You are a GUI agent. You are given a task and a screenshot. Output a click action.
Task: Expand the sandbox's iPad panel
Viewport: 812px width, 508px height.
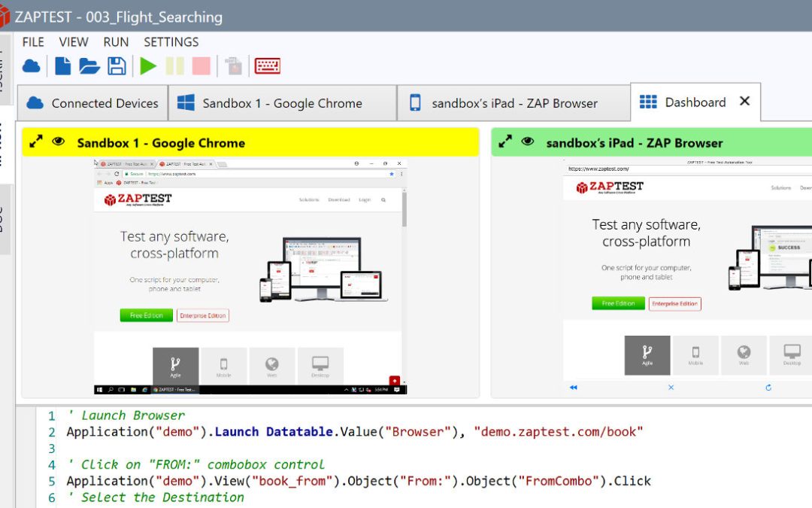click(505, 141)
